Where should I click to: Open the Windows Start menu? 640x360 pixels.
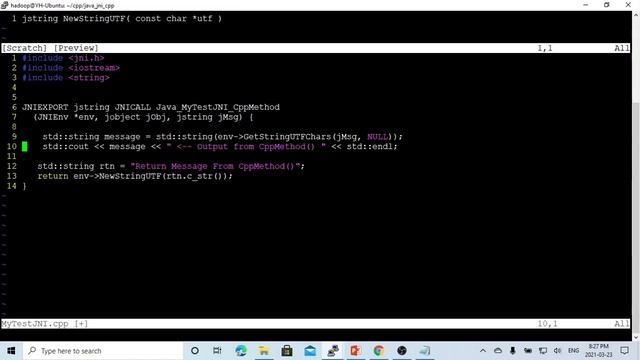pyautogui.click(x=11, y=351)
